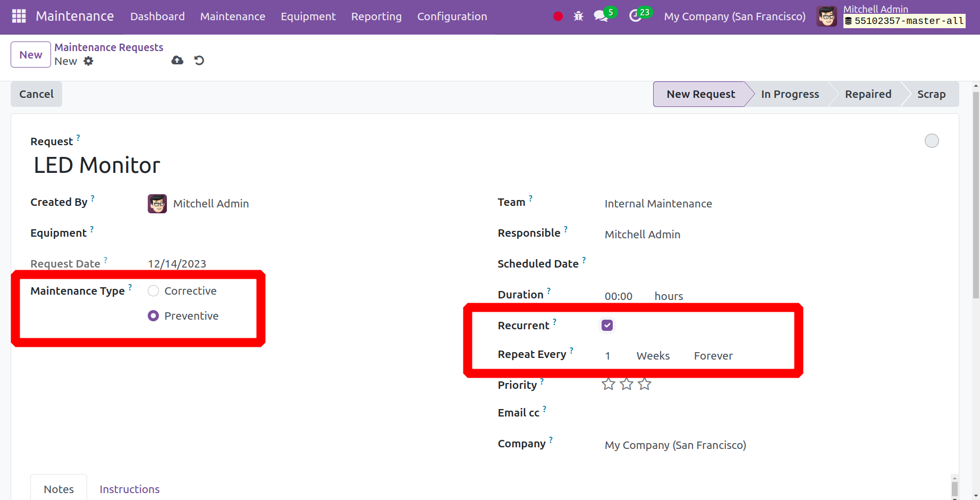This screenshot has height=500, width=980.
Task: Click the Cancel button
Action: (37, 94)
